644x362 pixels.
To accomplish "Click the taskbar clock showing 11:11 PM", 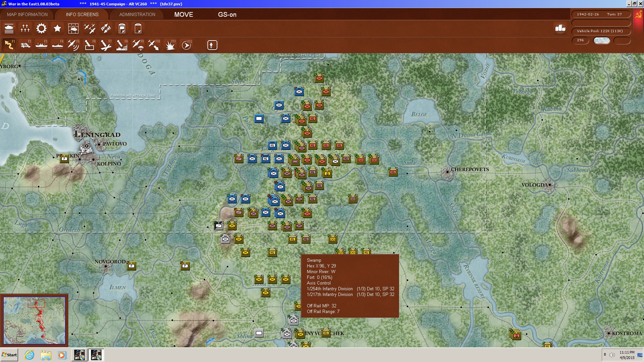I will pos(627,355).
